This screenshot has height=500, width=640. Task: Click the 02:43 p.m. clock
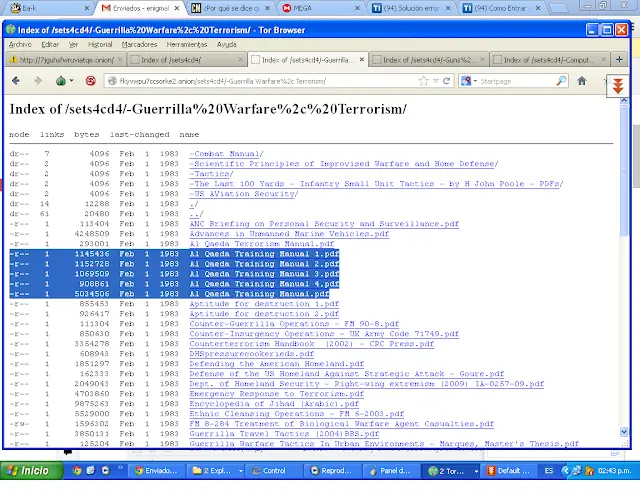[x=614, y=471]
